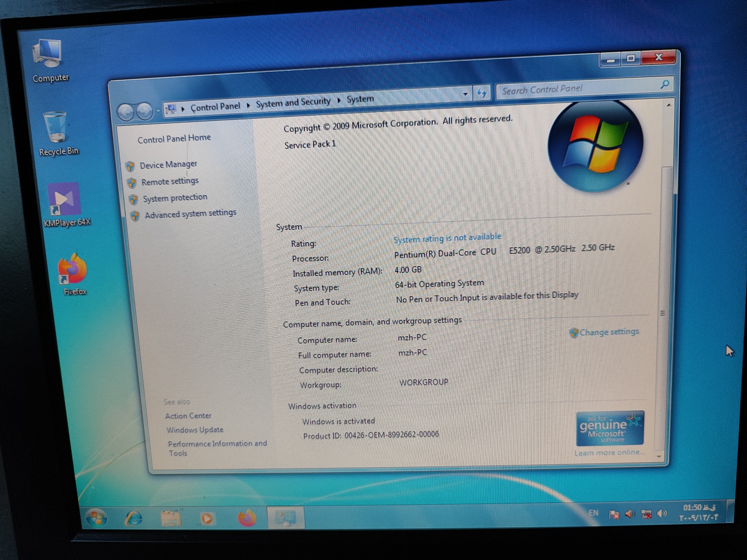Click the Action Center flag tray icon
This screenshot has height=560, width=747.
pyautogui.click(x=614, y=514)
